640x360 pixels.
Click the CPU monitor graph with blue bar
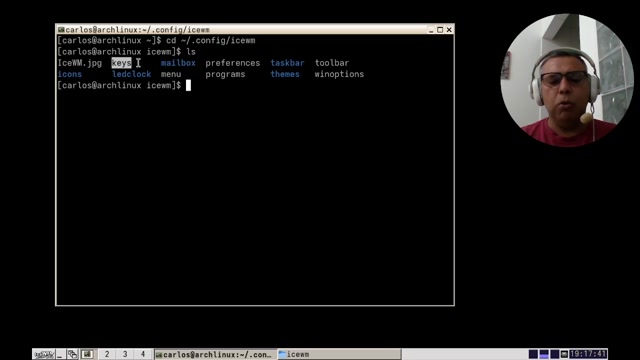pos(544,354)
